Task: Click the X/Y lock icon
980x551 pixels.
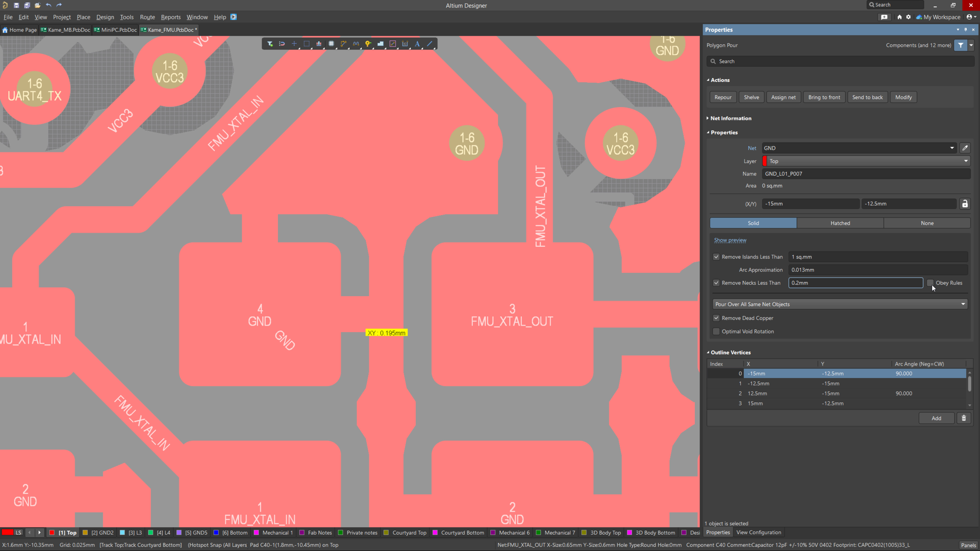Action: (x=965, y=204)
